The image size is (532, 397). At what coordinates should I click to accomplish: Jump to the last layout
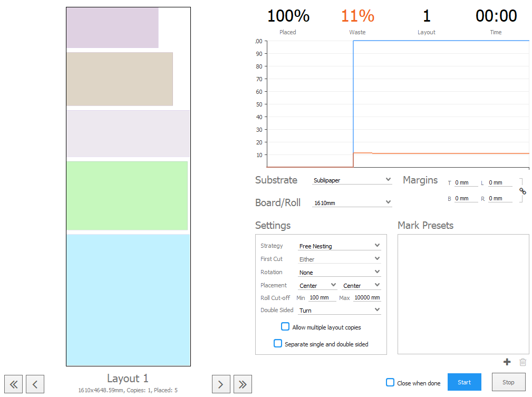point(243,384)
